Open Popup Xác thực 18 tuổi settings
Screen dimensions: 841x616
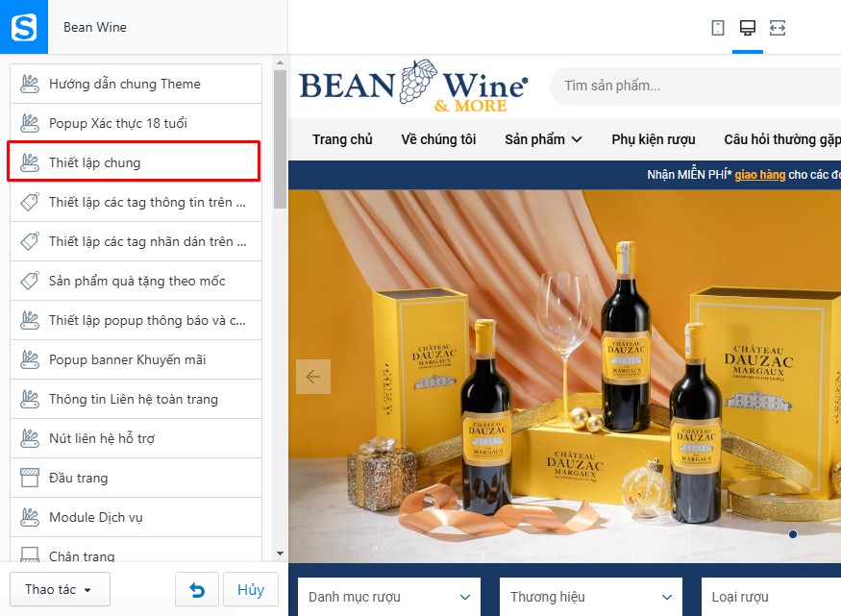pyautogui.click(x=136, y=123)
